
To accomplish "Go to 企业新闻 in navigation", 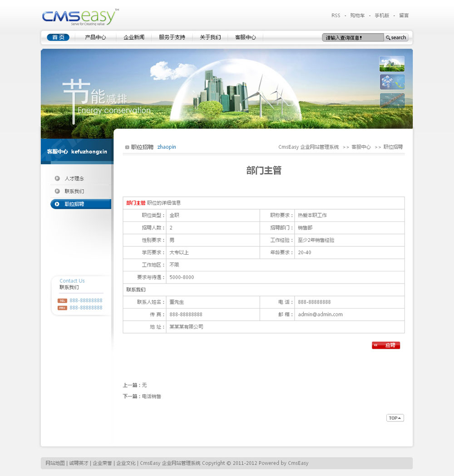I will 134,37.
